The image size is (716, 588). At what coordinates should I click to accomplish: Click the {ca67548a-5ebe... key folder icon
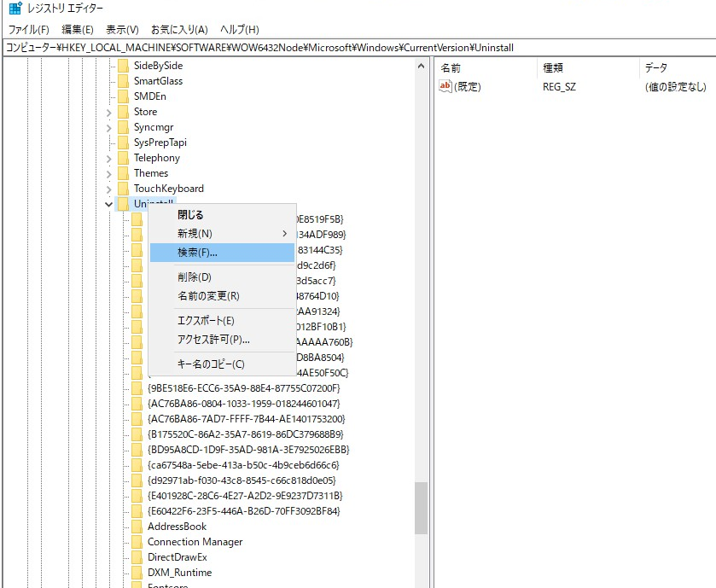(x=137, y=465)
